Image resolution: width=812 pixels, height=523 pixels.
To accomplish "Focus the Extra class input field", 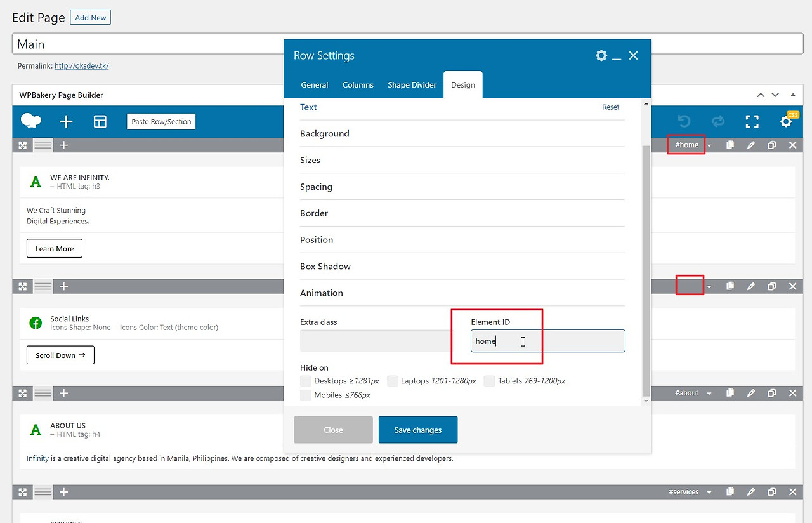I will [x=376, y=341].
